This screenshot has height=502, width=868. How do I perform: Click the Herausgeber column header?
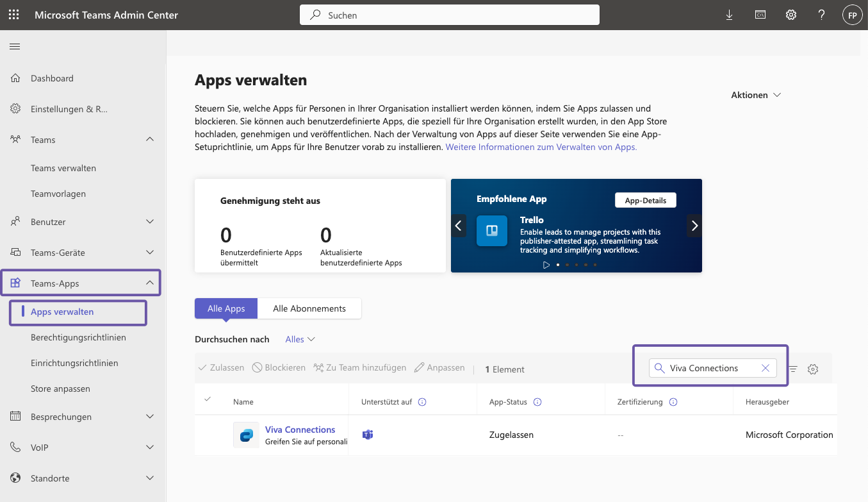pos(767,402)
